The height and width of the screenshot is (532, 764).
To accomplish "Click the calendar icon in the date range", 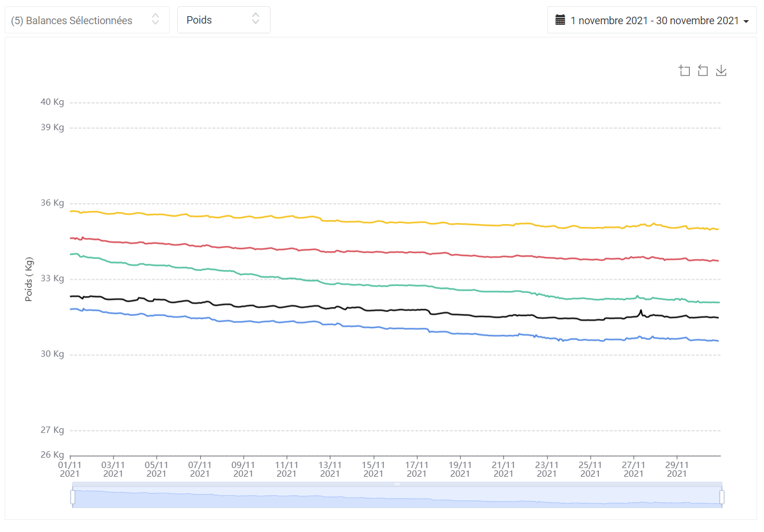I will coord(560,20).
